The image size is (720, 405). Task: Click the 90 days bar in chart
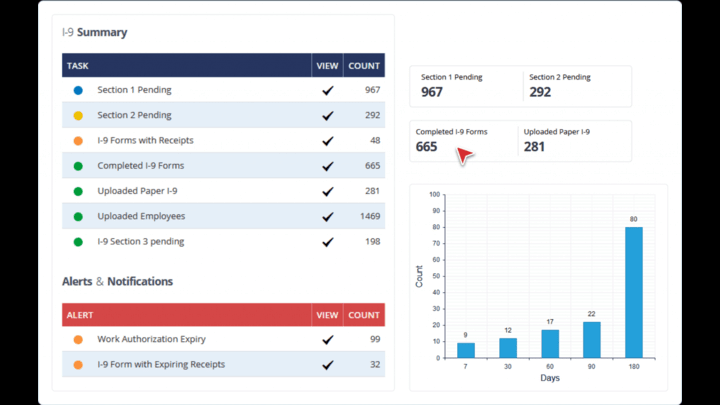pyautogui.click(x=592, y=339)
